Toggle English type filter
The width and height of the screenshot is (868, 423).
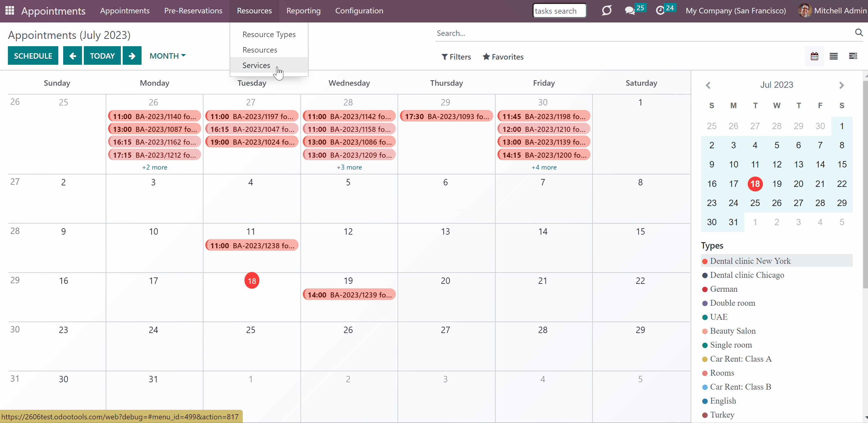(x=777, y=401)
